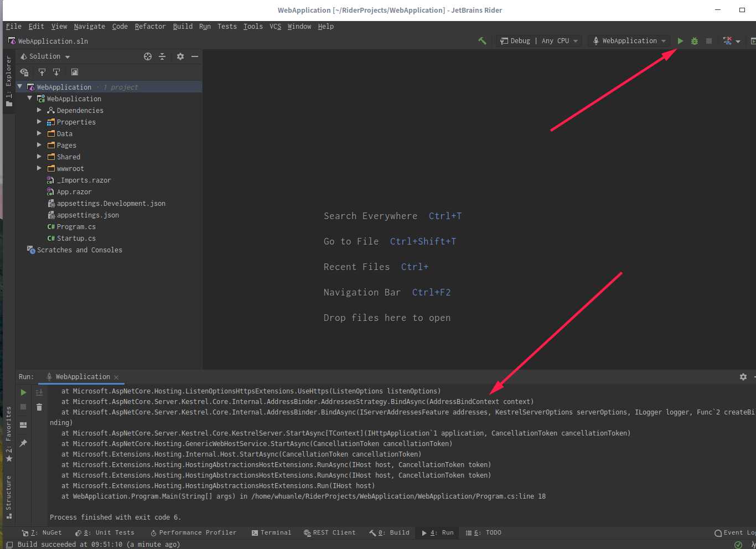The image size is (756, 549).
Task: Open Solution explorer gear settings
Action: [x=180, y=56]
